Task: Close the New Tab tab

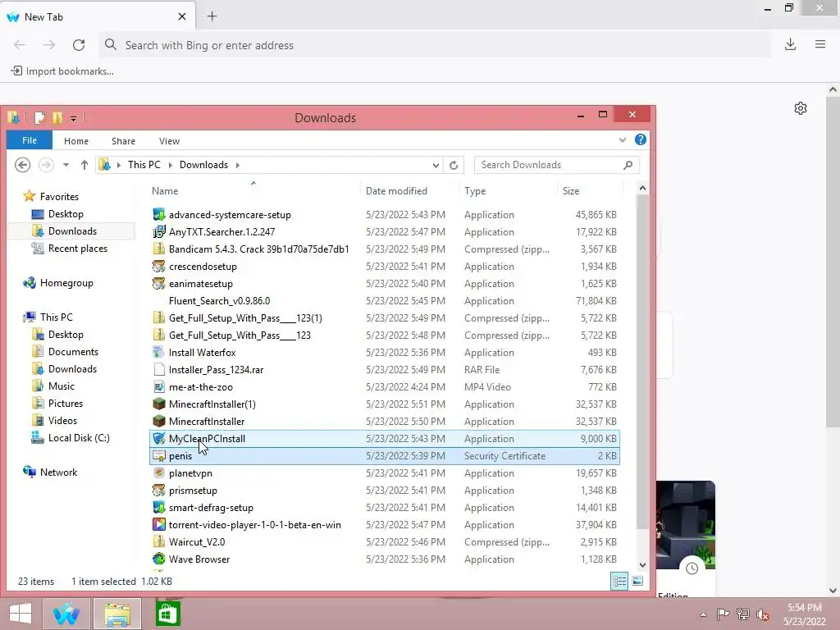Action: pyautogui.click(x=182, y=16)
